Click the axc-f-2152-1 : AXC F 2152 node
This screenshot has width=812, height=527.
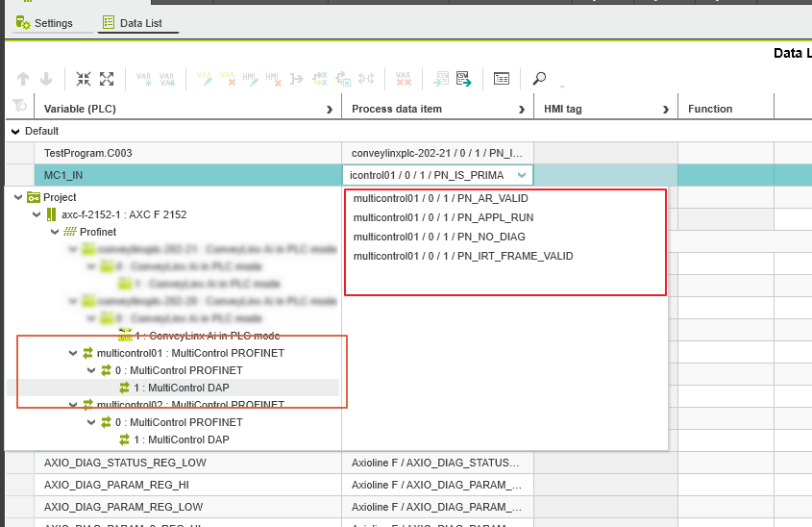(123, 214)
